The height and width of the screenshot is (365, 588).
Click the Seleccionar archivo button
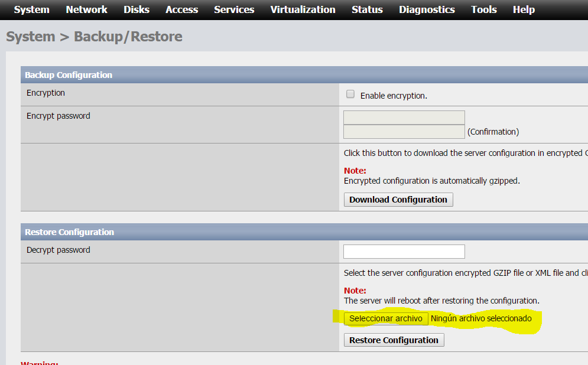386,319
